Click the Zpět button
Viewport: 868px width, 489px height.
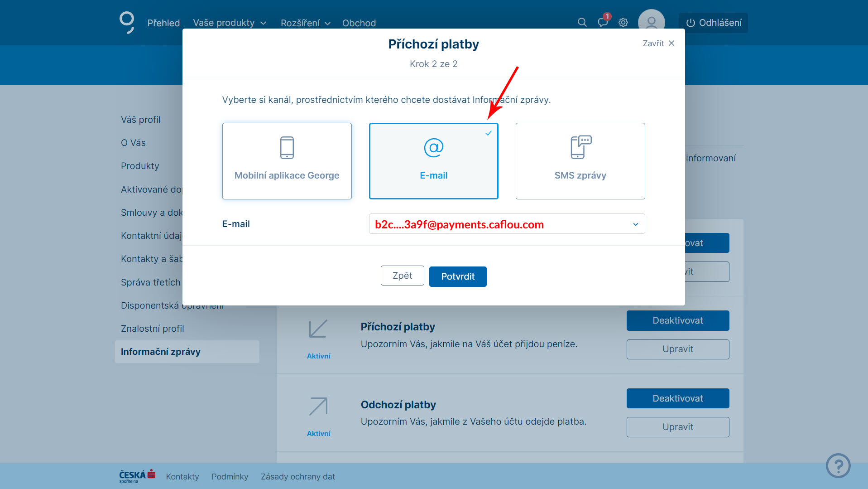click(x=402, y=276)
